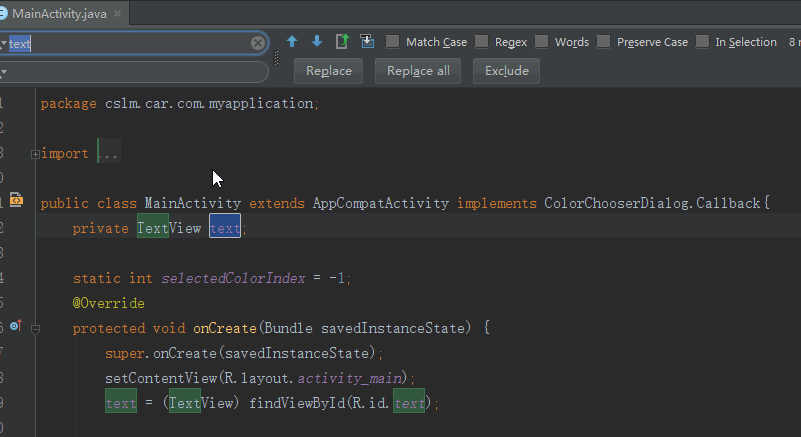Clear the search text field with X

coord(258,43)
